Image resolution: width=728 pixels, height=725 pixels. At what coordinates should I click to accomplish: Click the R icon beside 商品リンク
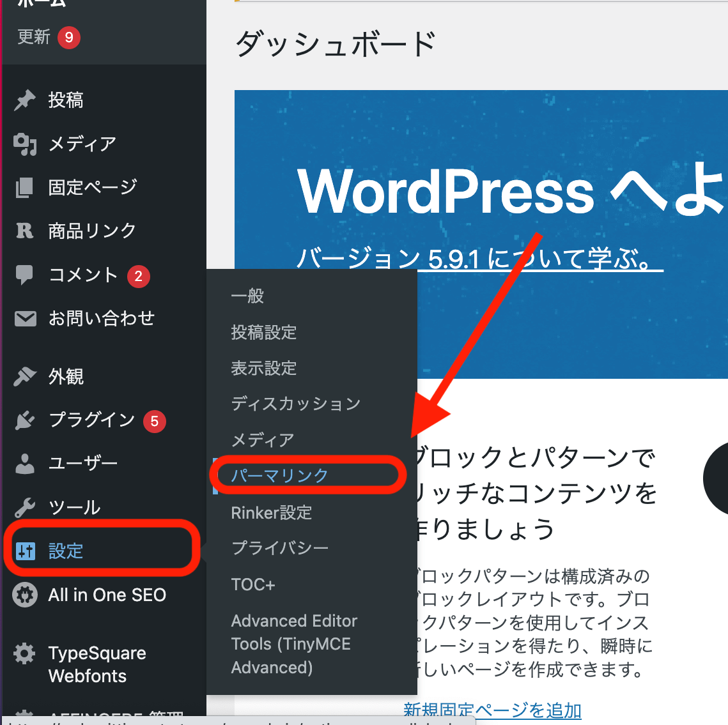[24, 231]
